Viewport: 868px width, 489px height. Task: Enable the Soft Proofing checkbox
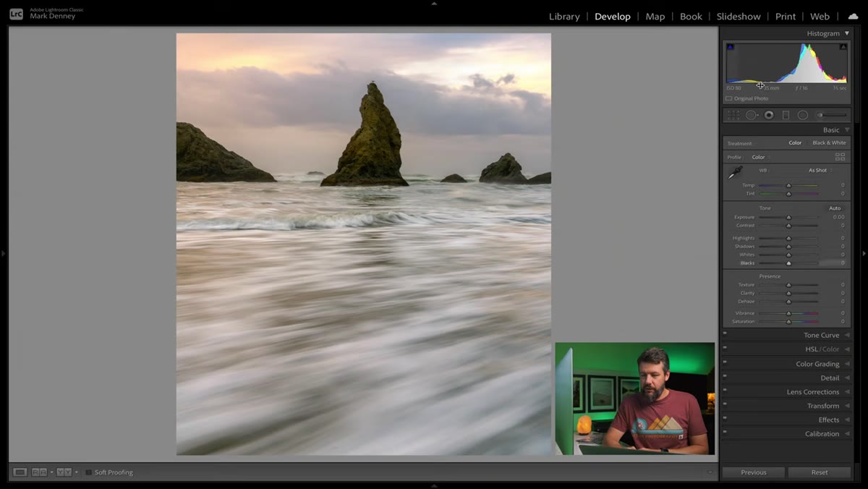tap(88, 472)
